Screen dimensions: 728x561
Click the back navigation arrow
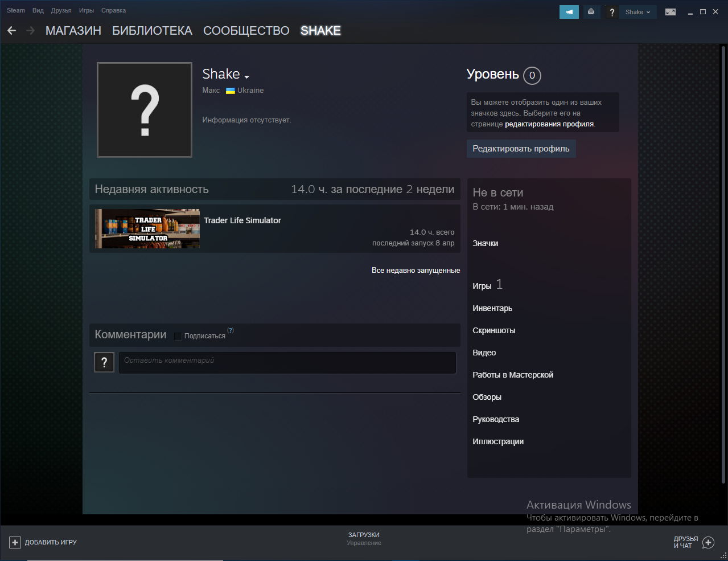point(11,31)
